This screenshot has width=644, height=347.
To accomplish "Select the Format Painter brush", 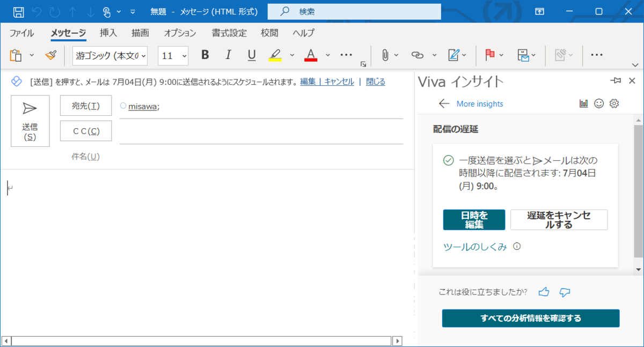I will click(x=50, y=55).
